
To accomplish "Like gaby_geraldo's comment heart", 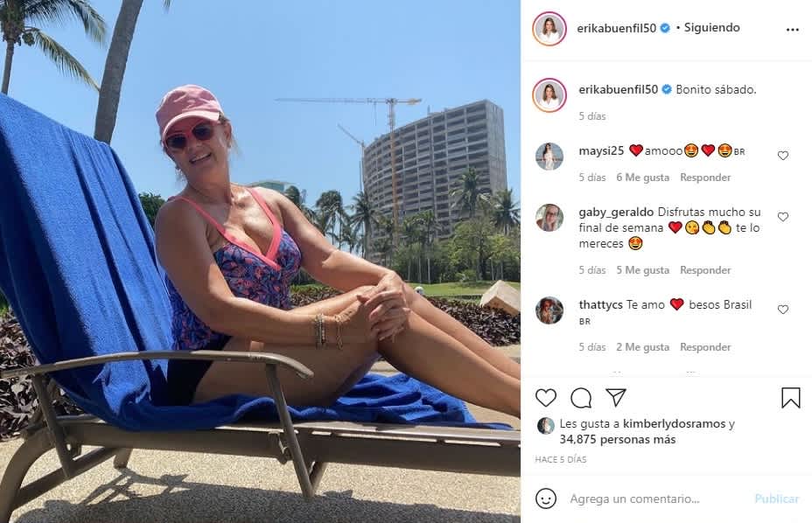I will point(783,216).
